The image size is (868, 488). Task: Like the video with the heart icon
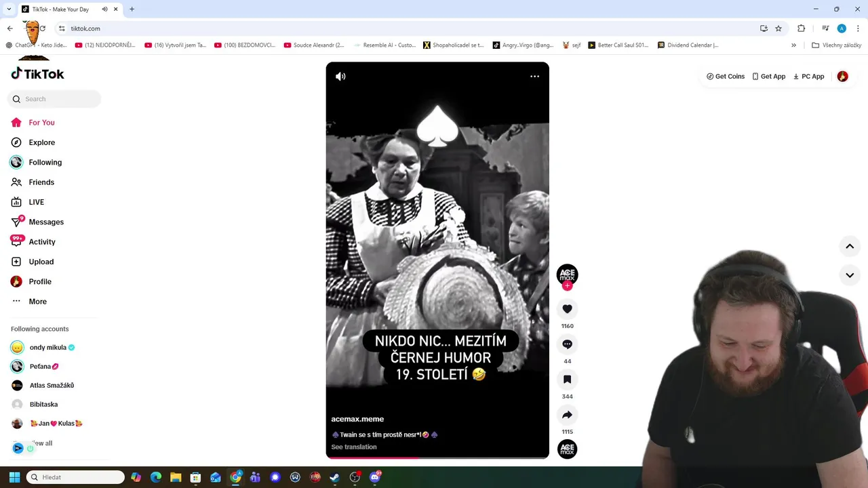point(568,309)
